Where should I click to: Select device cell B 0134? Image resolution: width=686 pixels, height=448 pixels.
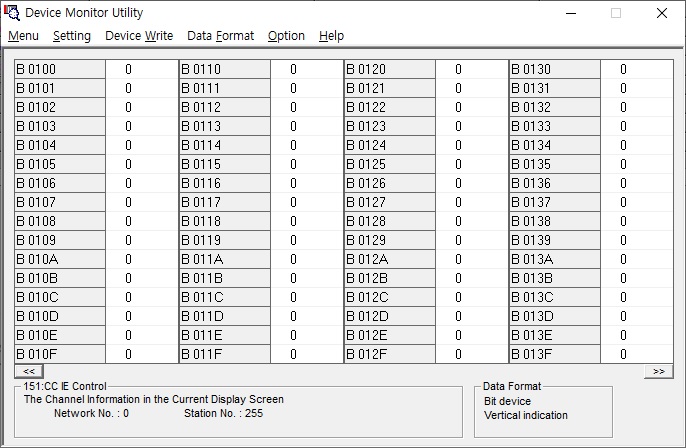[555, 145]
